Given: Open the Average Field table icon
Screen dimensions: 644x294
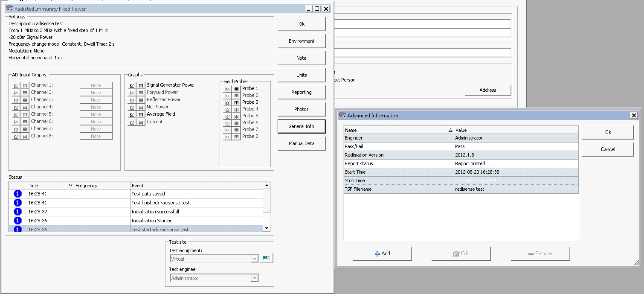Looking at the screenshot, I should click(x=141, y=114).
